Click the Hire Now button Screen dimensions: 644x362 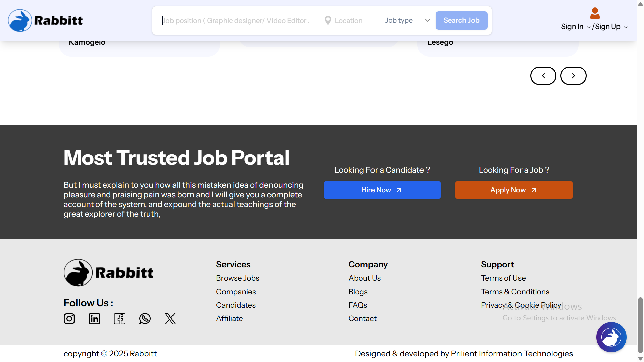pos(382,190)
